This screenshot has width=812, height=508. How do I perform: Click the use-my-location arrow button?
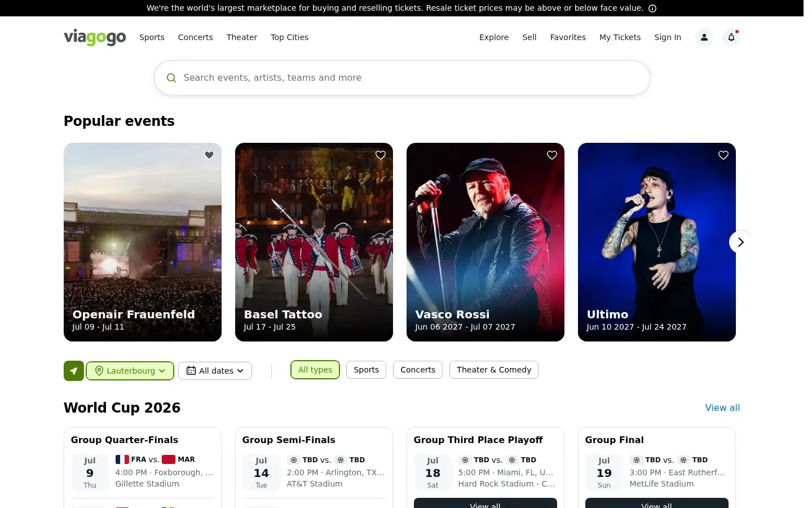tap(74, 371)
